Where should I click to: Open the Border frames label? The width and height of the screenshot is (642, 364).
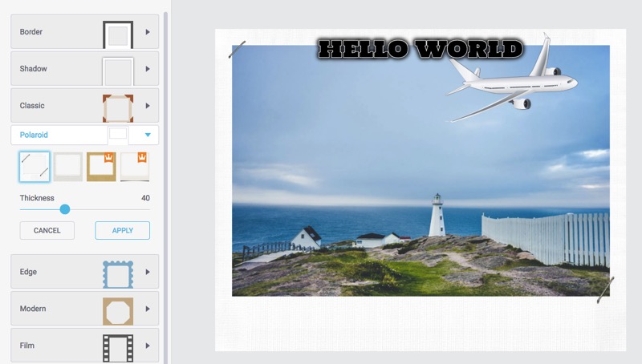pos(31,32)
